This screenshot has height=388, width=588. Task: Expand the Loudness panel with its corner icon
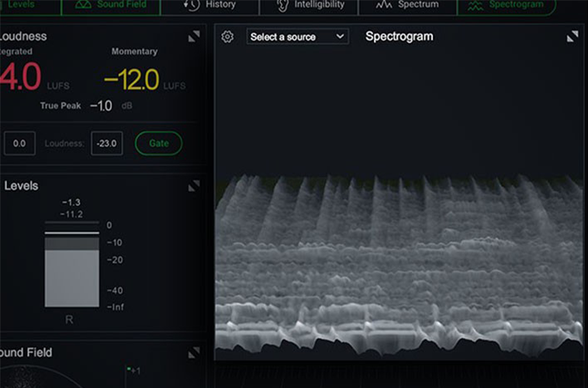194,36
